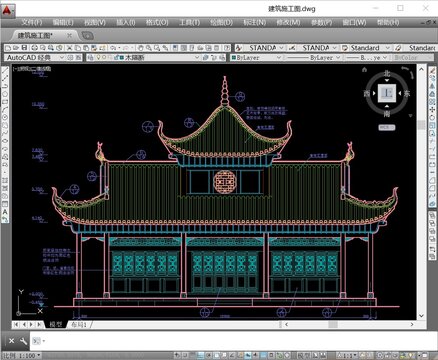Click ViewCube 西 west label
Image resolution: width=438 pixels, height=360 pixels.
coord(367,94)
